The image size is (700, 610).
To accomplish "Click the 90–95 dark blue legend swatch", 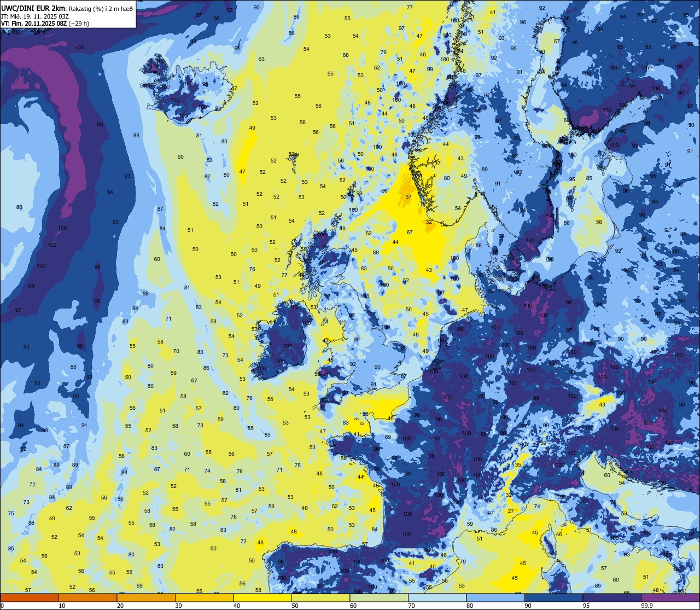I will (553, 598).
